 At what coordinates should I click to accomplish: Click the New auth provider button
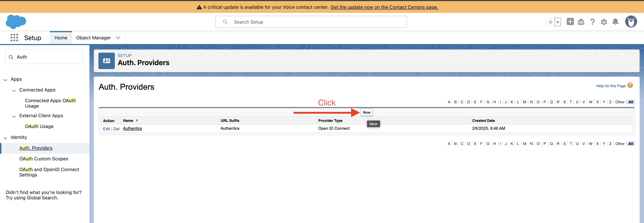click(x=367, y=112)
